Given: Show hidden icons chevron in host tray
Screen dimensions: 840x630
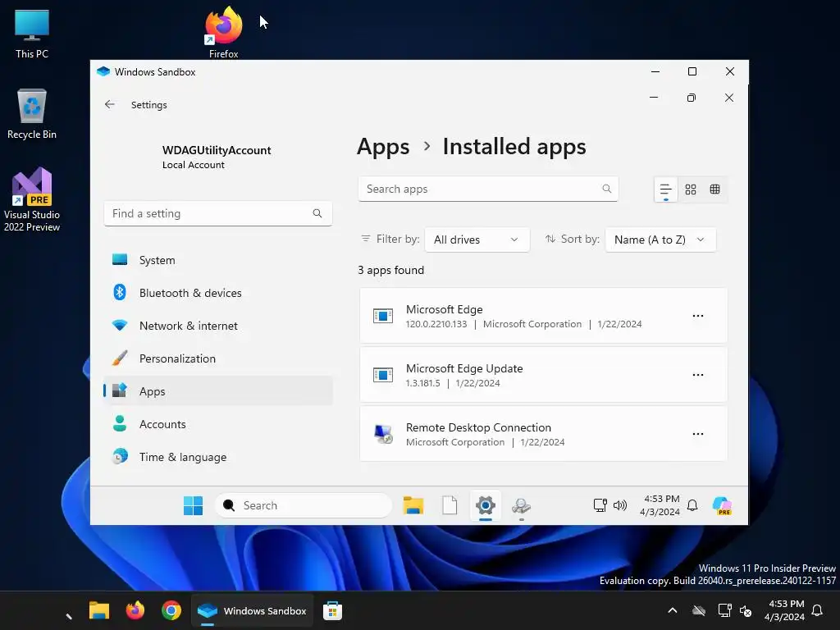Looking at the screenshot, I should tap(673, 610).
